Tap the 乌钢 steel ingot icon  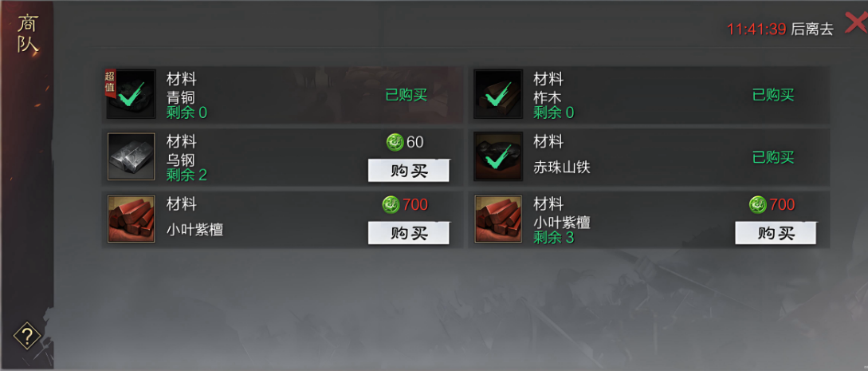pos(132,156)
